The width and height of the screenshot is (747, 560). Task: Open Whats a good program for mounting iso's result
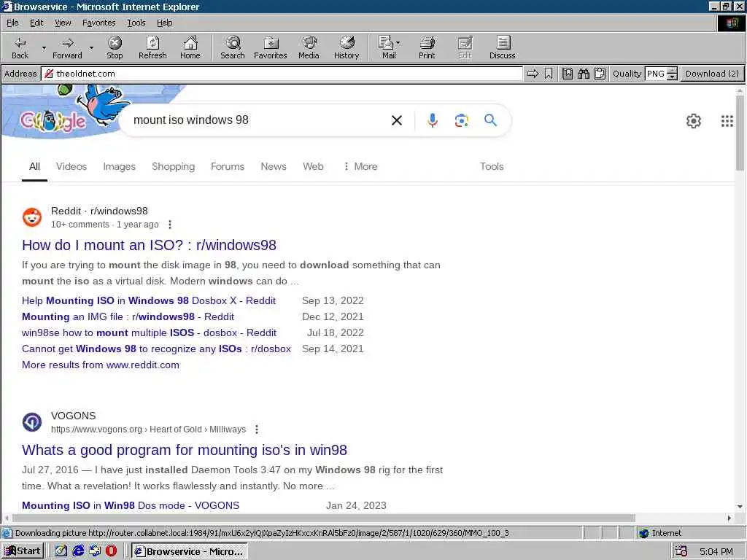[x=185, y=449]
